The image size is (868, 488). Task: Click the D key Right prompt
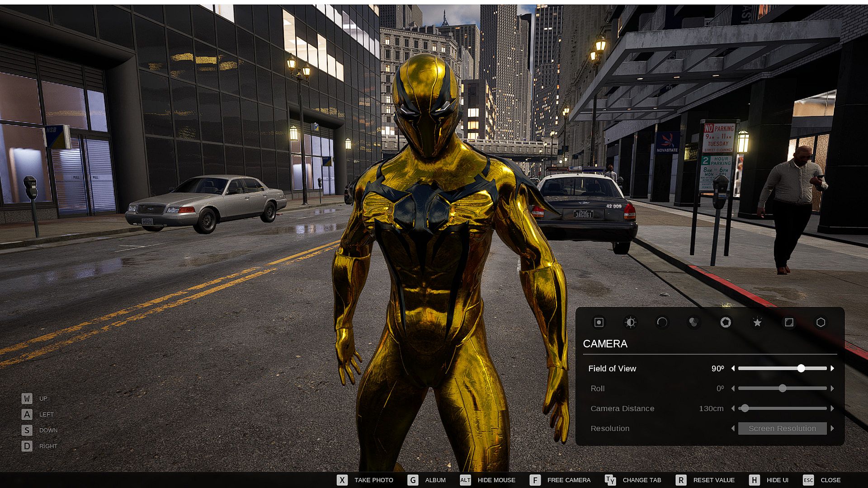point(39,446)
